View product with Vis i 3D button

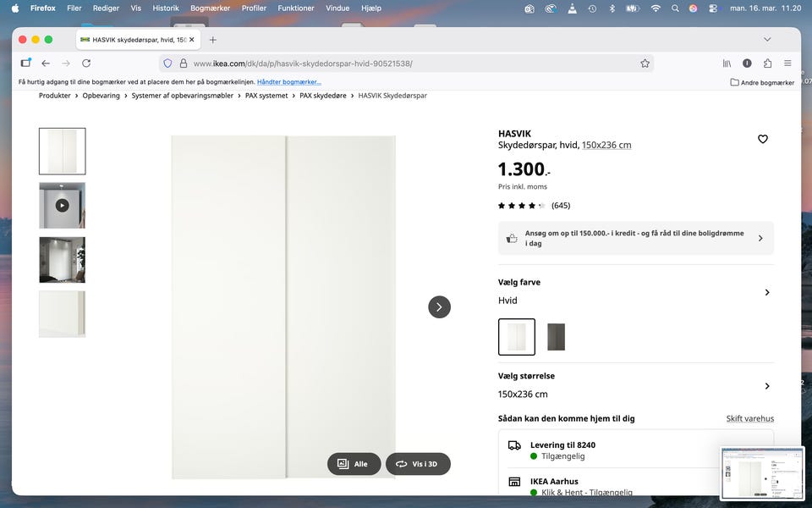(418, 464)
